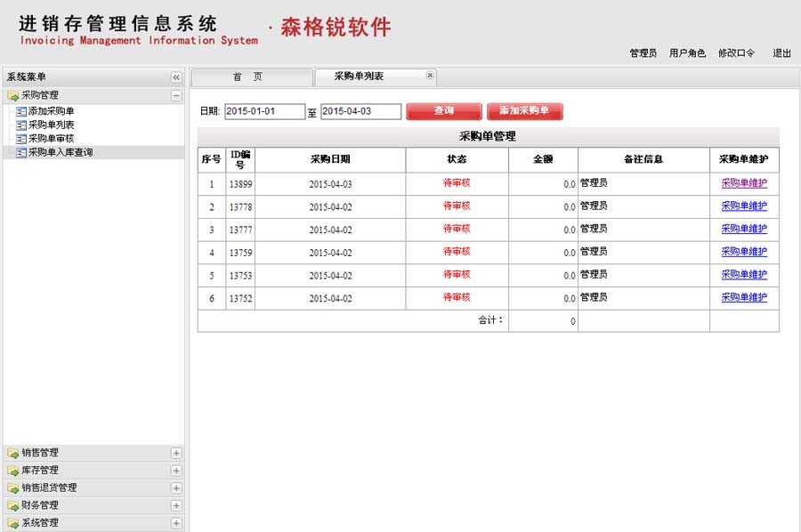Click the red 查询 button

444,111
